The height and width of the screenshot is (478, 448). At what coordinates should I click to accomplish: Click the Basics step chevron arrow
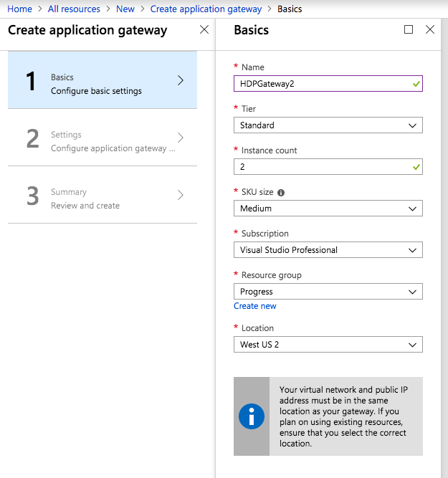(181, 80)
